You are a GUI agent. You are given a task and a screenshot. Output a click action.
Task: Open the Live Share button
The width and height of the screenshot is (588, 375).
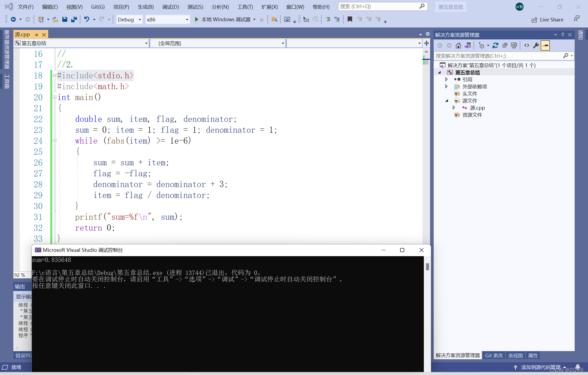pyautogui.click(x=547, y=20)
